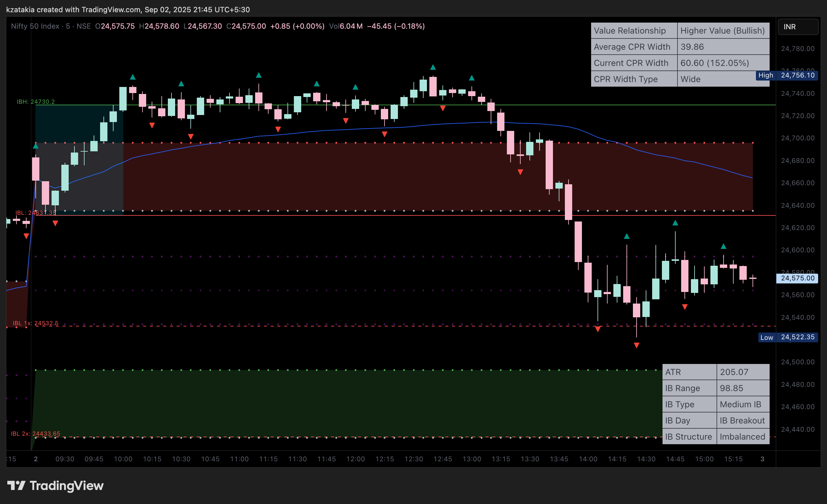Viewport: 827px width, 504px height.
Task: Click the date label 2 on time axis
Action: (36, 459)
